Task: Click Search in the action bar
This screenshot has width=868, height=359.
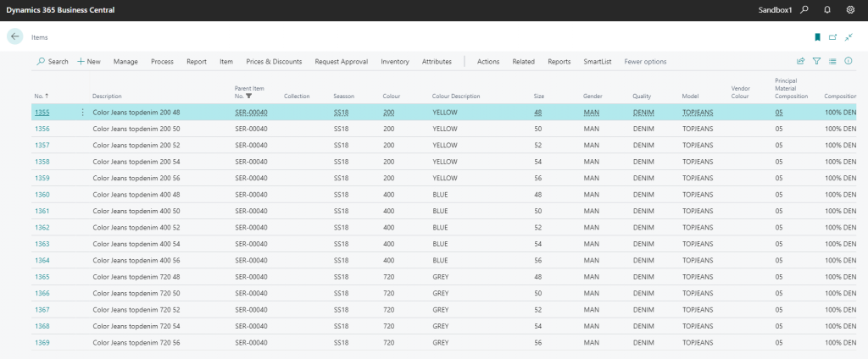Action: [53, 62]
